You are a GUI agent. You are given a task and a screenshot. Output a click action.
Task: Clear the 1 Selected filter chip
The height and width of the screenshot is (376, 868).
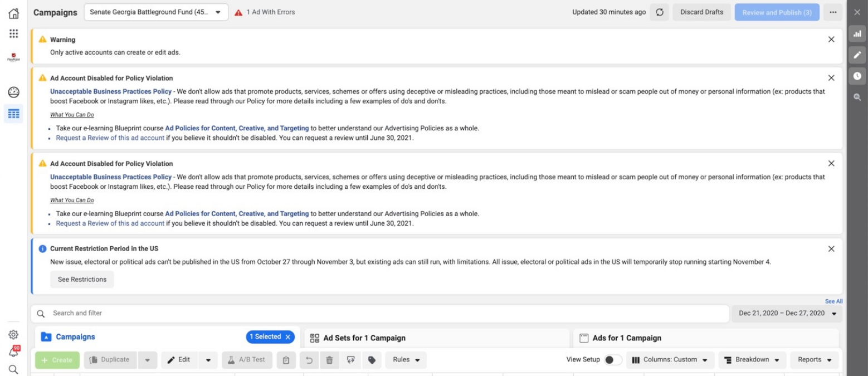point(288,337)
